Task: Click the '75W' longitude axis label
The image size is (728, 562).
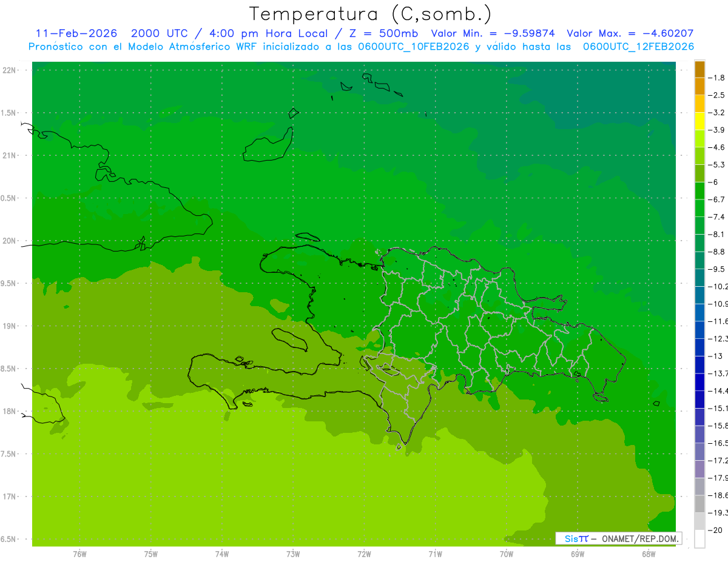Action: [x=151, y=554]
